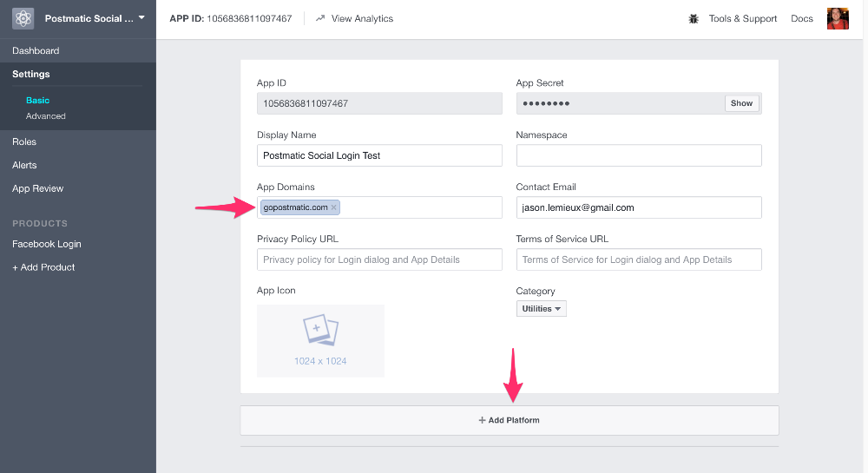Show the App Secret

click(x=741, y=103)
